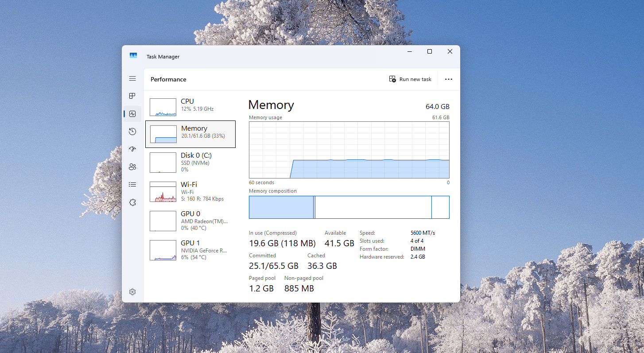Open the App history icon
The image size is (644, 353).
pos(132,132)
